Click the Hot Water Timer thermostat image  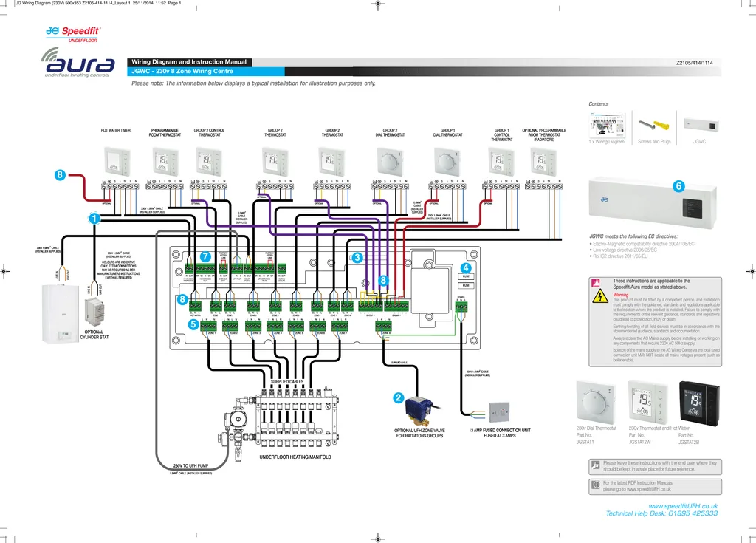pos(117,163)
